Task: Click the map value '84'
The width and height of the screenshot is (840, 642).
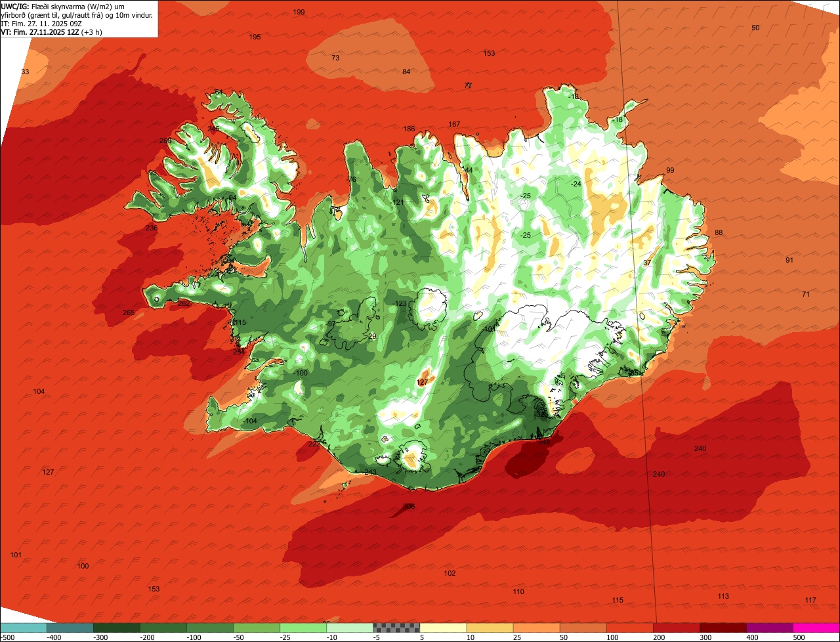Action: [x=406, y=72]
